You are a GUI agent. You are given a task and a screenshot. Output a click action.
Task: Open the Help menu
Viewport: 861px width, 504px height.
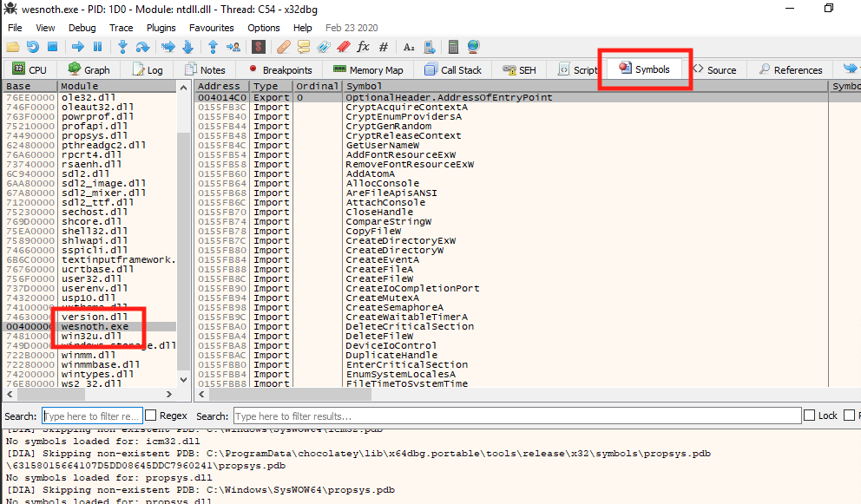pos(303,28)
